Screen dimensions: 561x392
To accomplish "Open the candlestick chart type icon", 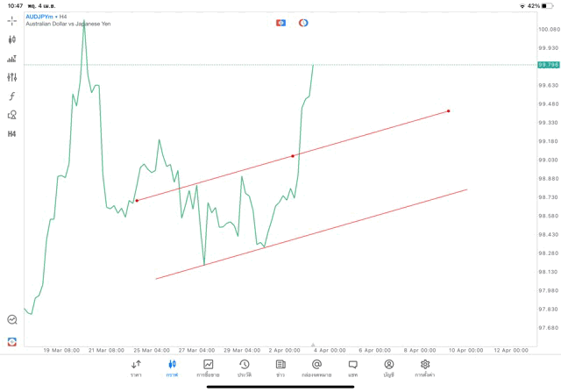I will (x=12, y=39).
